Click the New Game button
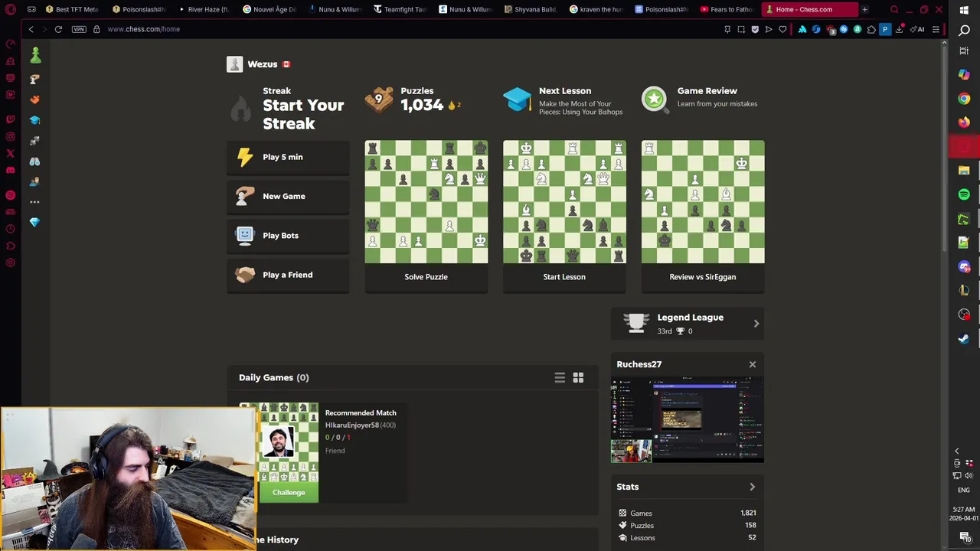980x551 pixels. coord(288,196)
